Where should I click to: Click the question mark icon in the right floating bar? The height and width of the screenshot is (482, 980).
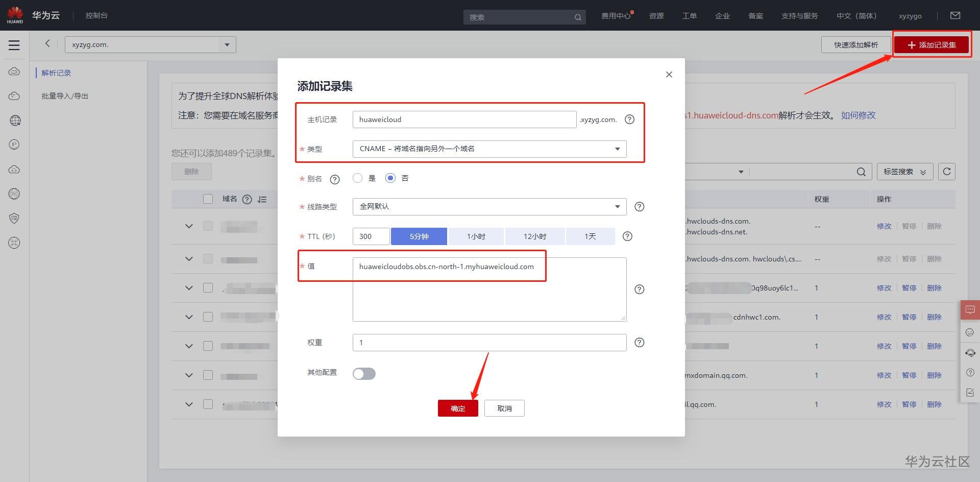pos(970,373)
